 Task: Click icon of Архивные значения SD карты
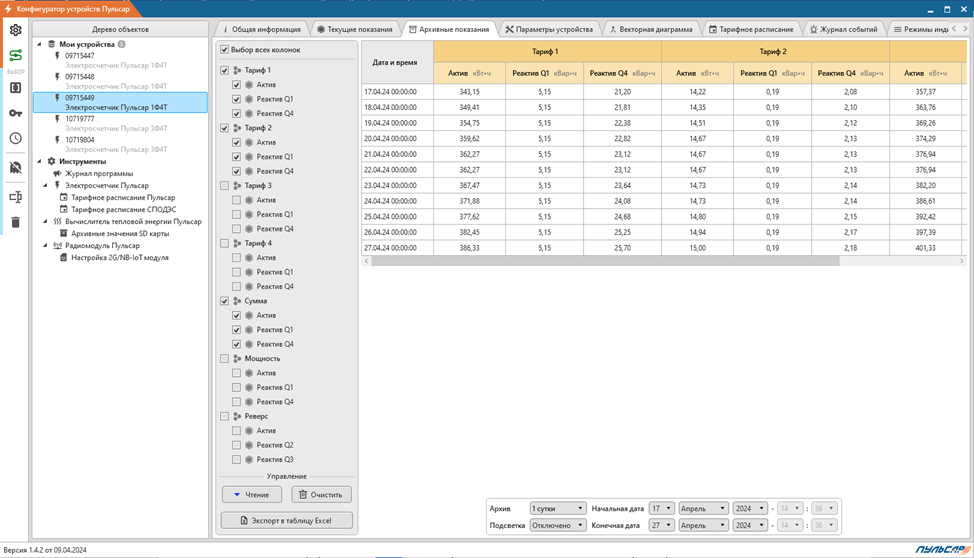(x=63, y=234)
